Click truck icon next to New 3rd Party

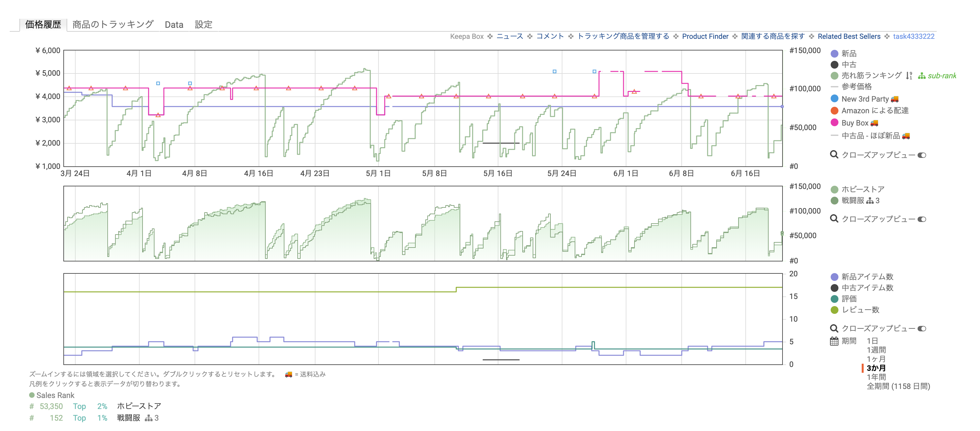(895, 99)
